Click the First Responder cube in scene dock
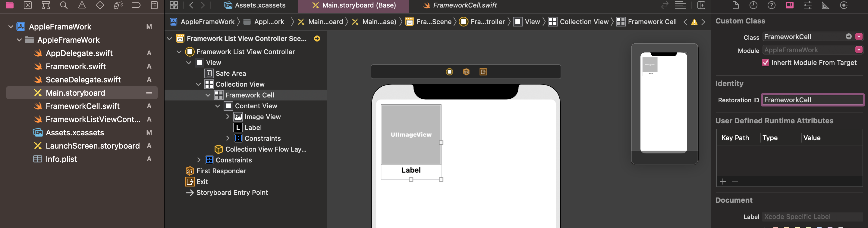 coord(466,72)
